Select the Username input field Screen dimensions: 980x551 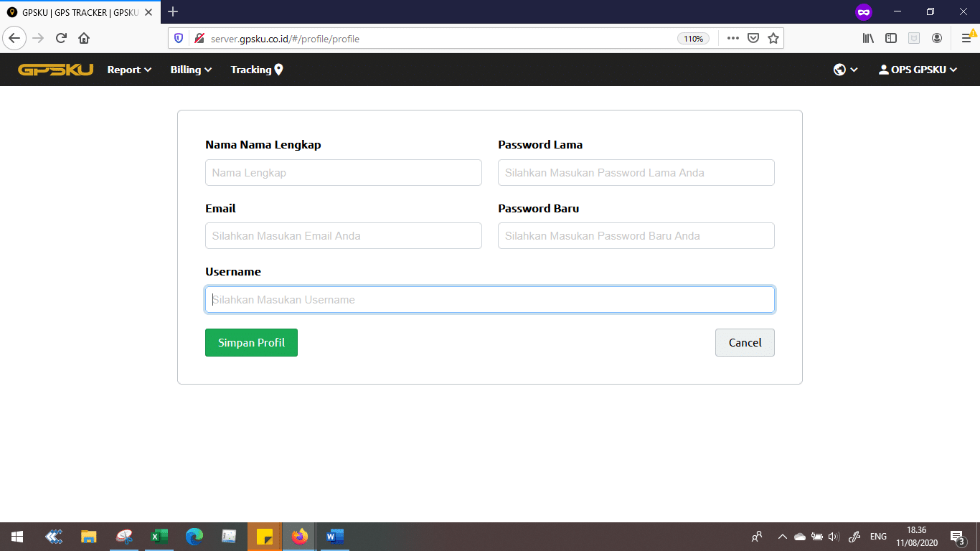pos(490,300)
